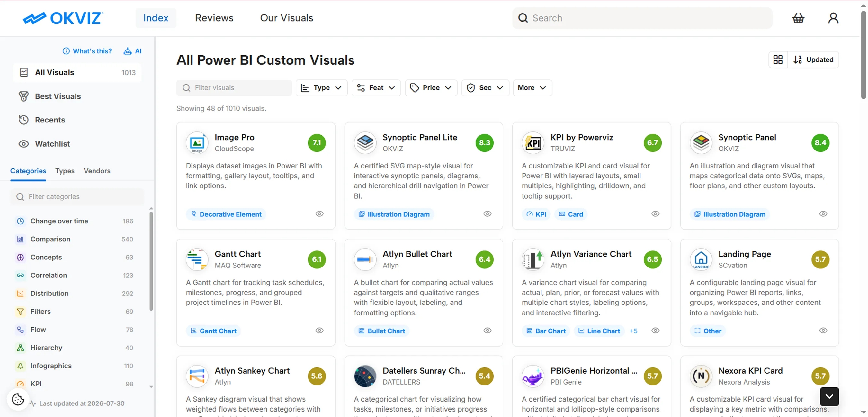868x417 pixels.
Task: Add Image Pro to watchlist
Action: pyautogui.click(x=319, y=214)
